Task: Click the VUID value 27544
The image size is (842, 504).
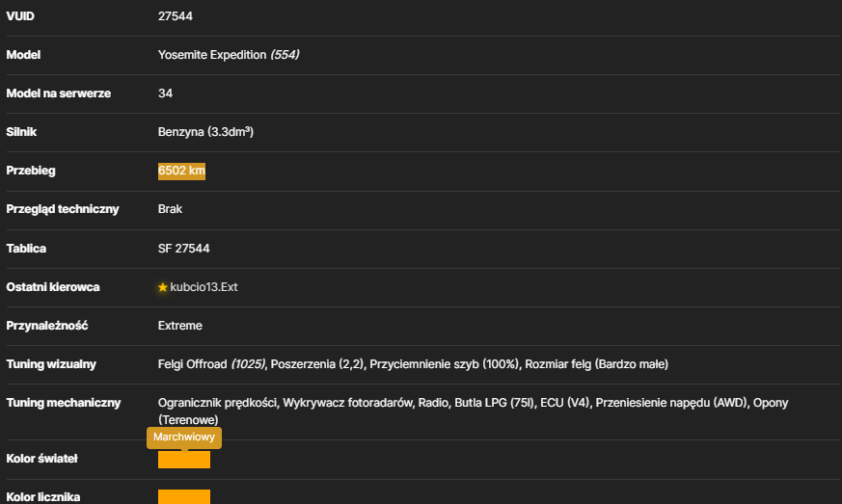Action: pyautogui.click(x=176, y=16)
